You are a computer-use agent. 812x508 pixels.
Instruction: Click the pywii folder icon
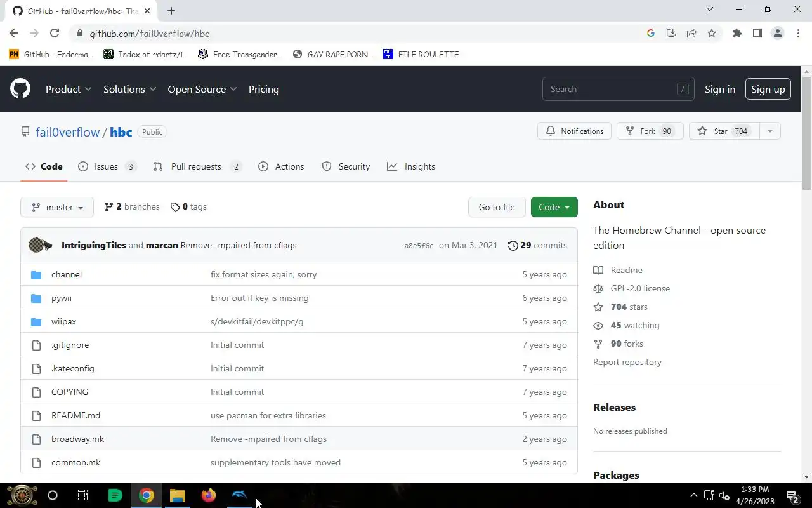pos(36,298)
